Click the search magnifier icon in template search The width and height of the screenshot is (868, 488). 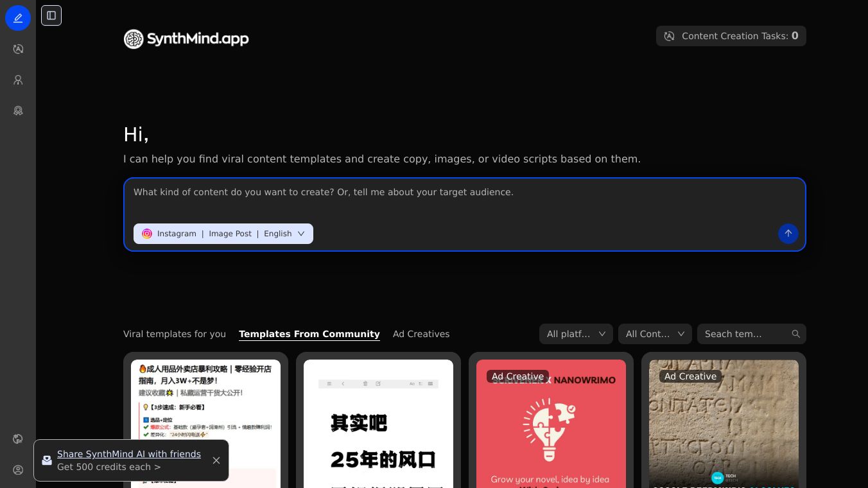point(796,334)
